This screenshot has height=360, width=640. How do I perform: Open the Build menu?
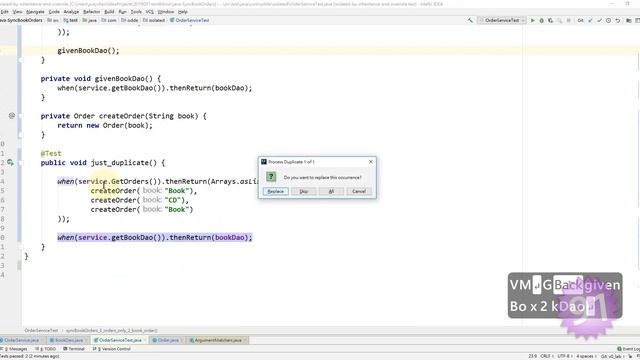109,12
